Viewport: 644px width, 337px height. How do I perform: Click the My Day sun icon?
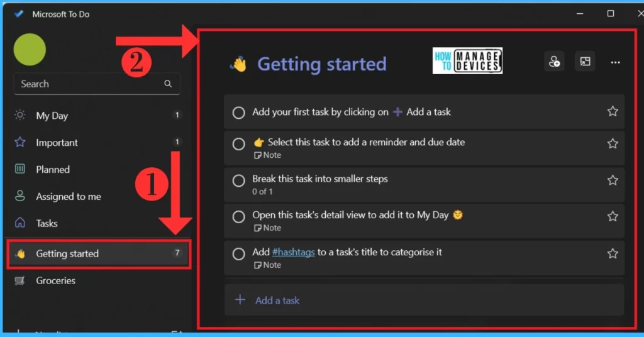19,115
